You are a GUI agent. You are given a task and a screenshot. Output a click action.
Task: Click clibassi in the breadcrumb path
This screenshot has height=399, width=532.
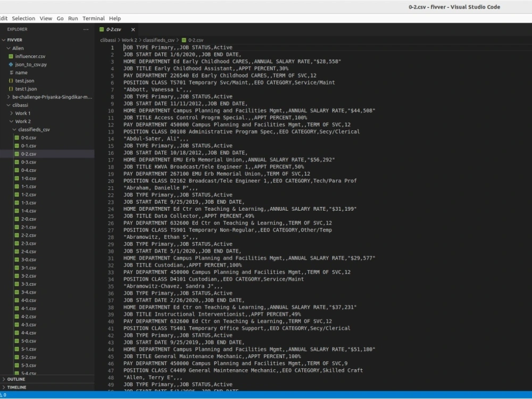pos(108,40)
